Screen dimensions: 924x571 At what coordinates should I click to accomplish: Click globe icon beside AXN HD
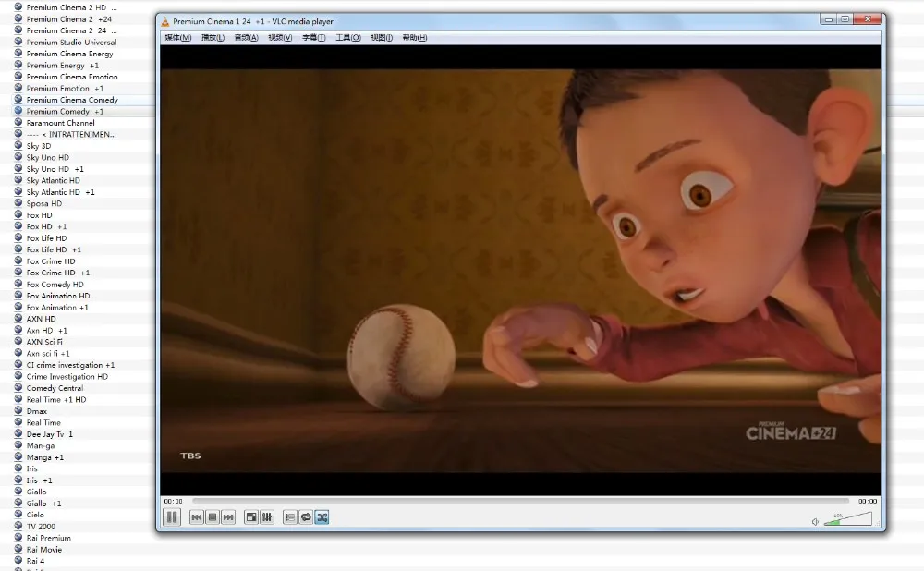[18, 318]
